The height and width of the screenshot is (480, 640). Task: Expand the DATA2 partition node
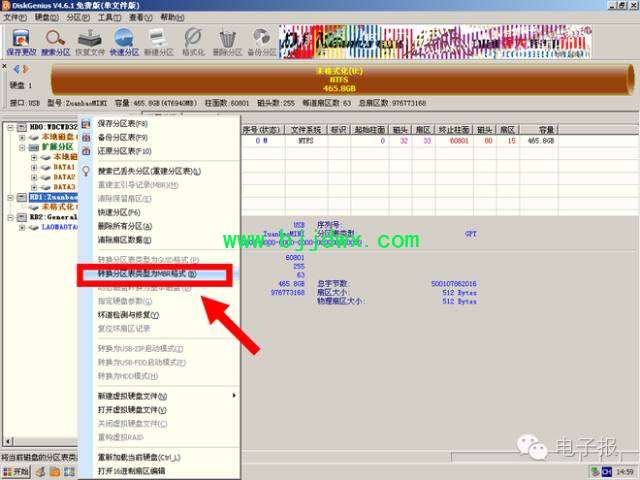tap(34, 177)
